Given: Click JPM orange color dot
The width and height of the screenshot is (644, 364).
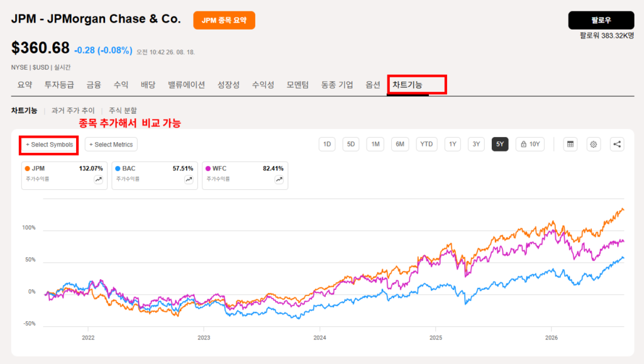Looking at the screenshot, I should pyautogui.click(x=28, y=168).
